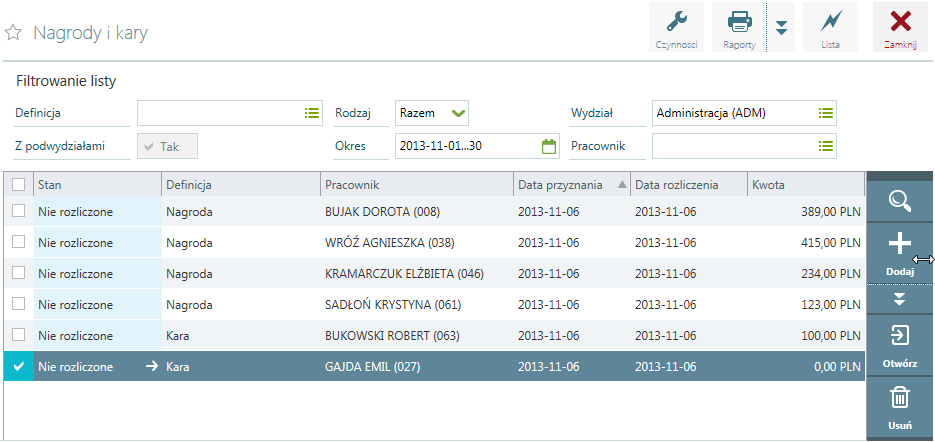Click the Lista lightning icon
This screenshot has height=442, width=935.
click(x=831, y=27)
